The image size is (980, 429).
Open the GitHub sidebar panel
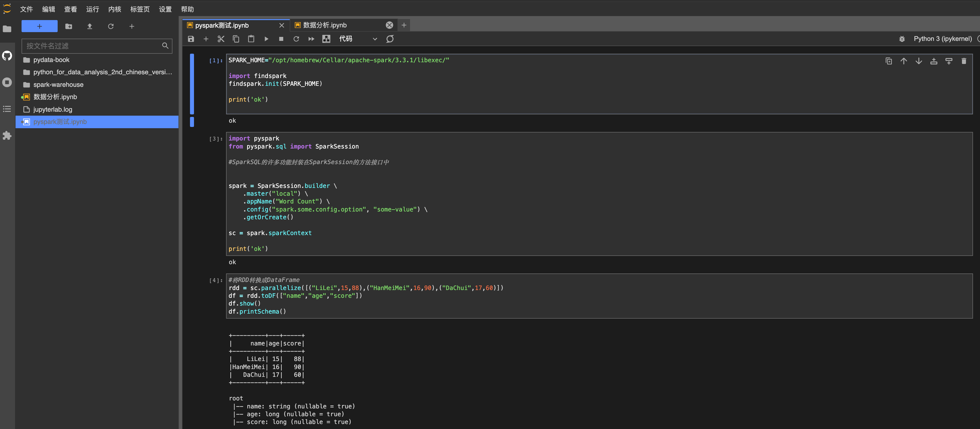(x=7, y=56)
